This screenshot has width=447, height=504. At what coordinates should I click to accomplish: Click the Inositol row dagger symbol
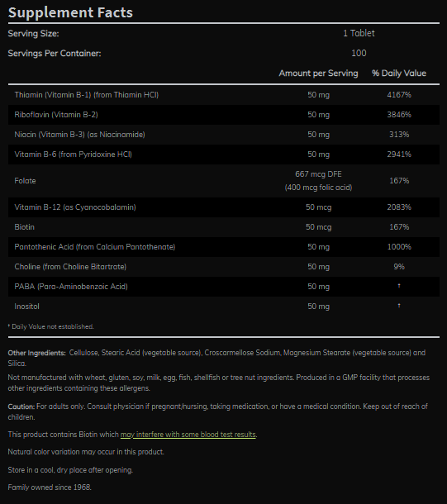(x=399, y=306)
